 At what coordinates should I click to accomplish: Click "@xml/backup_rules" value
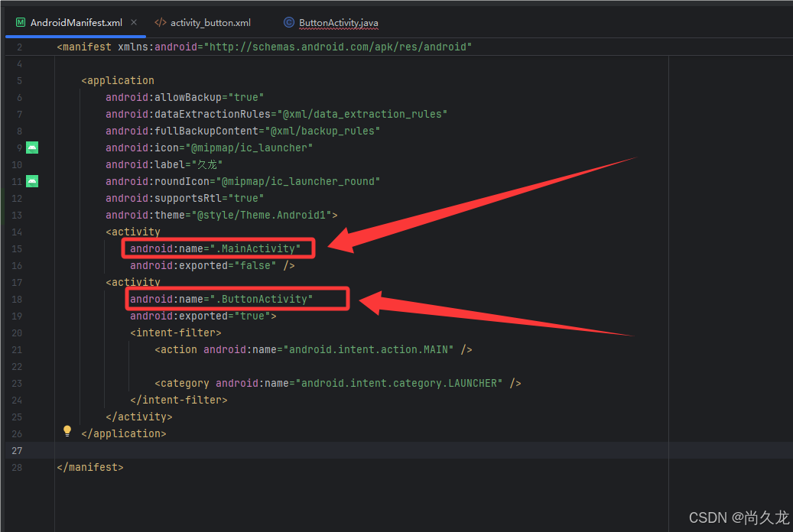coord(323,131)
